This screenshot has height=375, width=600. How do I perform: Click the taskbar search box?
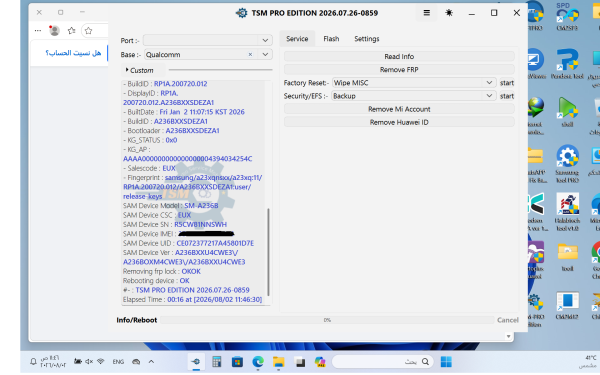coord(383,362)
